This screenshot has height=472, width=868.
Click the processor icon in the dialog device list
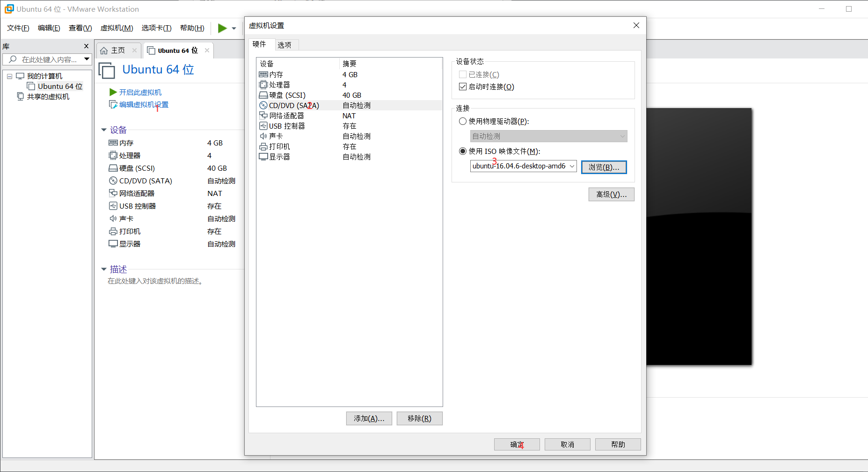(x=263, y=85)
